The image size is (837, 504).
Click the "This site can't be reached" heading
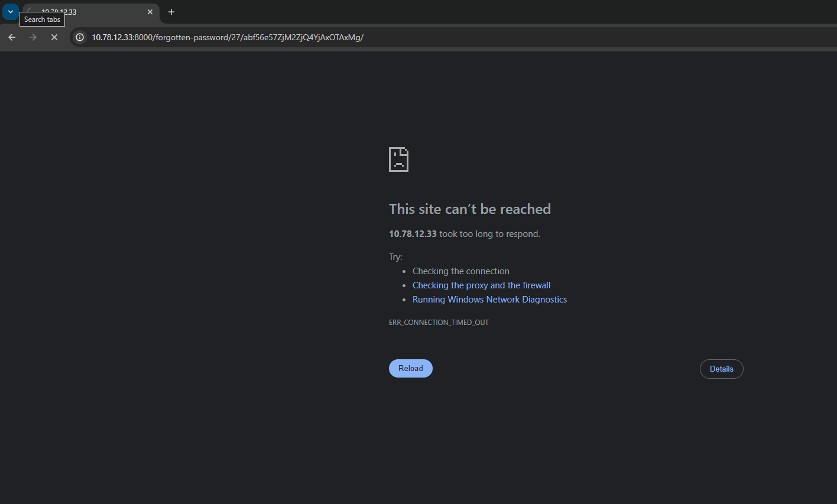(x=469, y=209)
